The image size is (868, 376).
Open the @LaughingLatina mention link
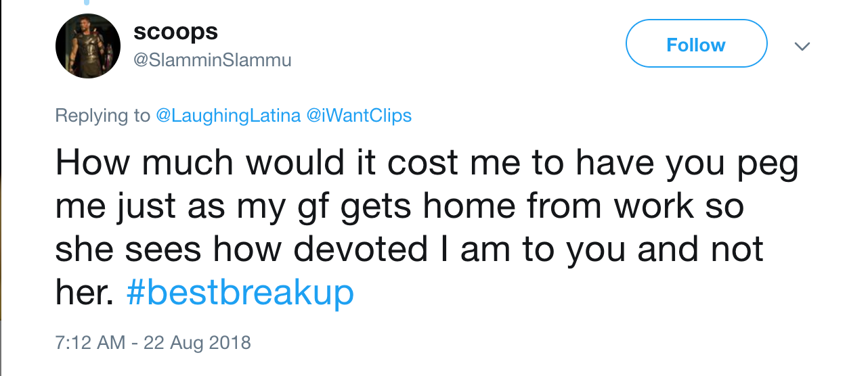pos(228,116)
